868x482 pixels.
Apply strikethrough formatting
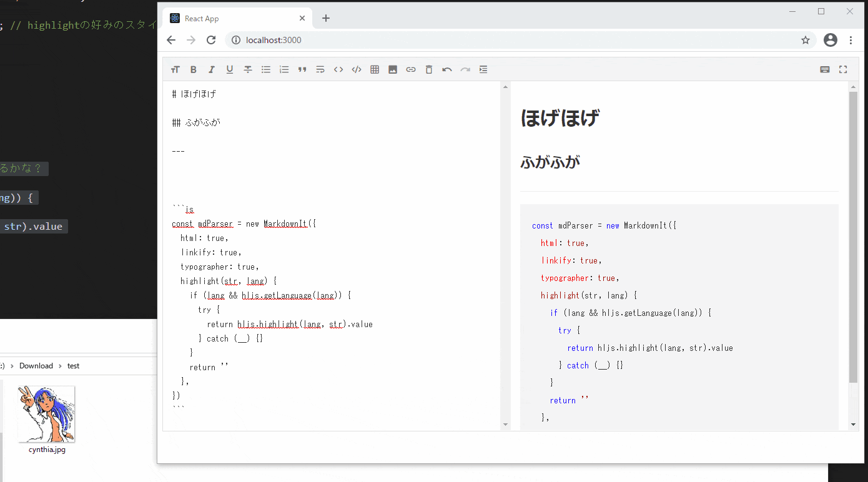(x=248, y=69)
